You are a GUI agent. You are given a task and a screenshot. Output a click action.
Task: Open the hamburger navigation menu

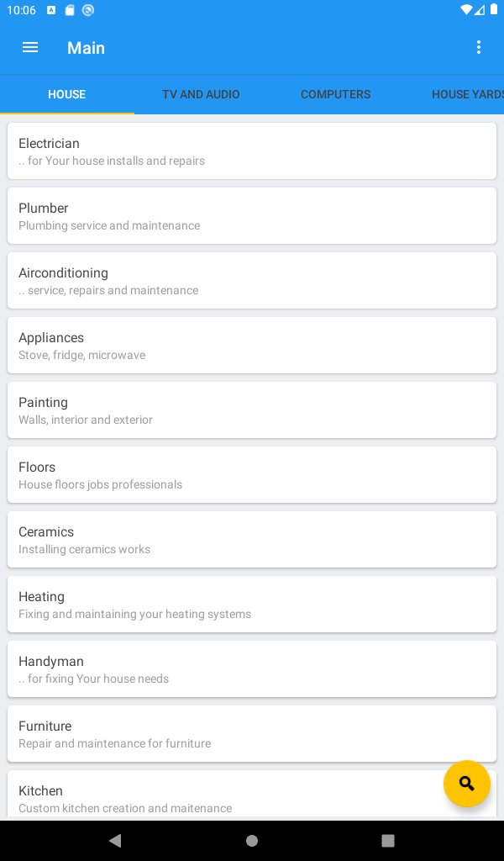30,48
